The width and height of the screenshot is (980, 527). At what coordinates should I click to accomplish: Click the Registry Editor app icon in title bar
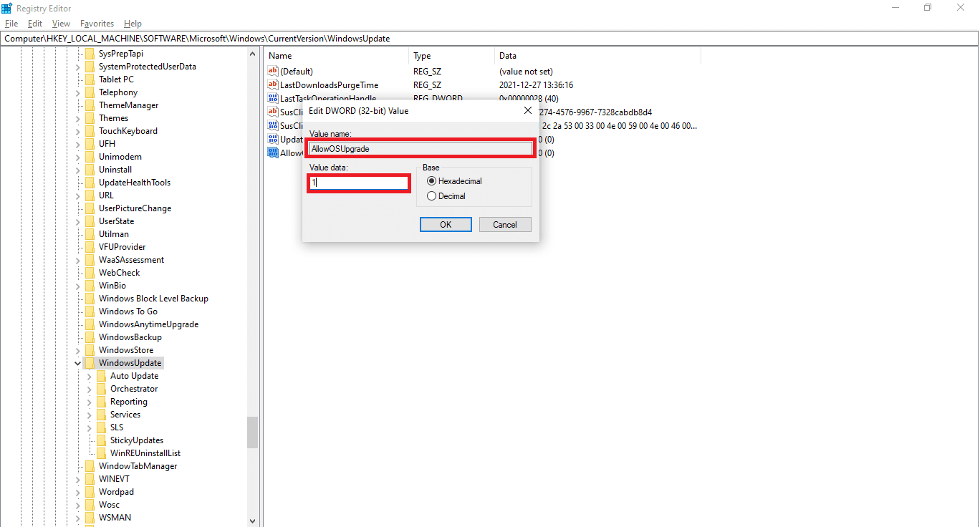[x=6, y=8]
